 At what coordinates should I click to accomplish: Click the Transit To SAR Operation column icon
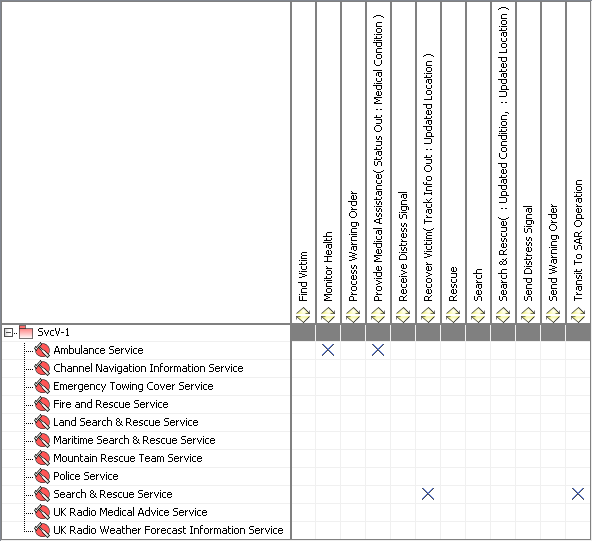pos(578,315)
